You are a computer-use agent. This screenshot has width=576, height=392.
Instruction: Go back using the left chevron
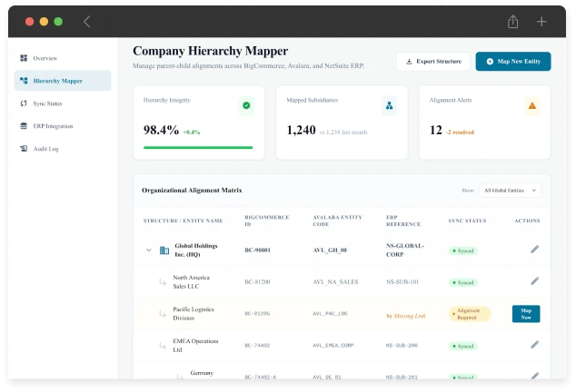tap(86, 21)
